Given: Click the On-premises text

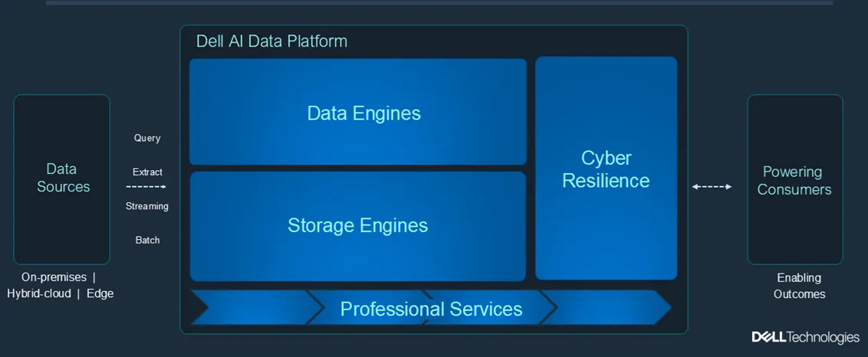Looking at the screenshot, I should click(x=53, y=277).
